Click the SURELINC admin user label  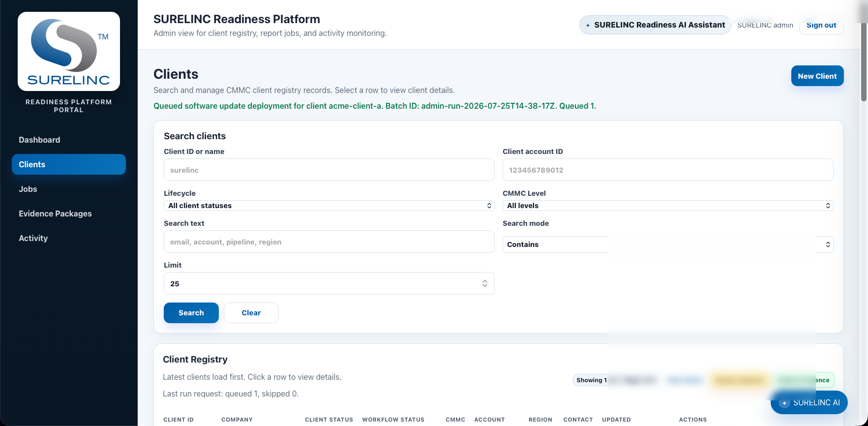point(765,25)
